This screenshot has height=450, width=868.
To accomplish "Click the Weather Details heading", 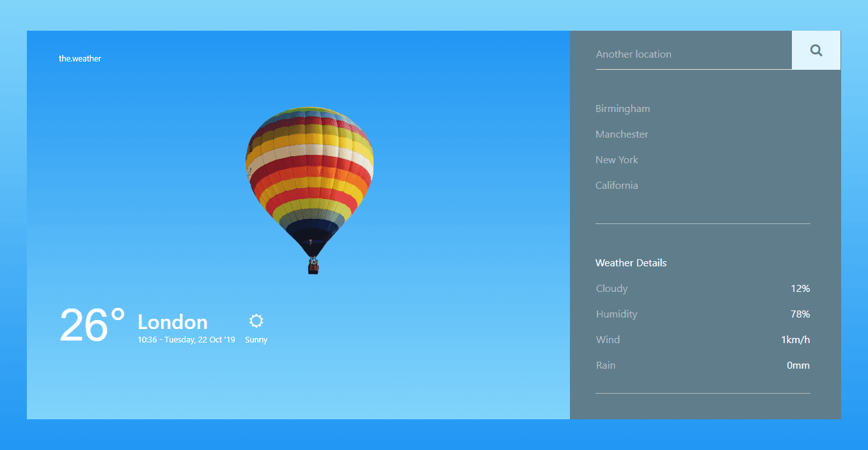I will (x=631, y=262).
